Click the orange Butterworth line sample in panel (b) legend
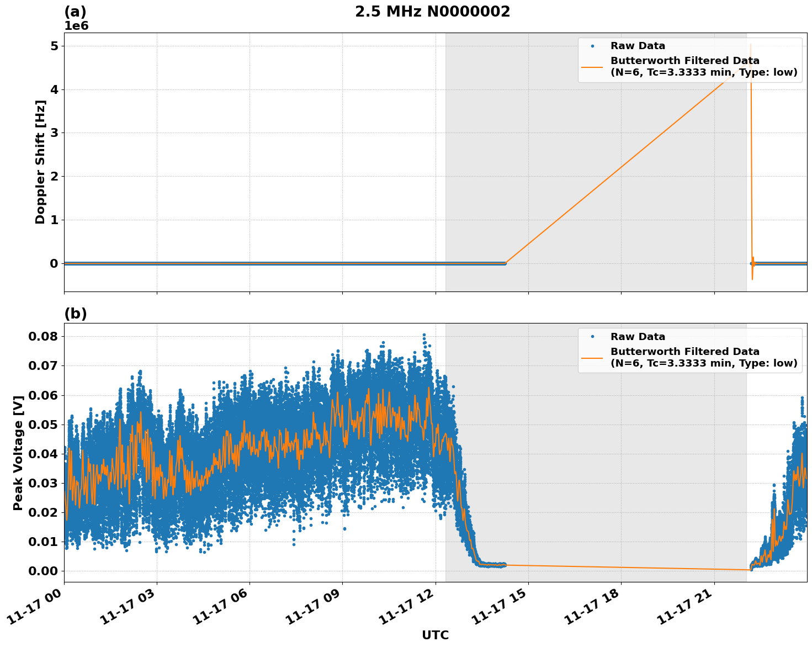 pyautogui.click(x=592, y=358)
